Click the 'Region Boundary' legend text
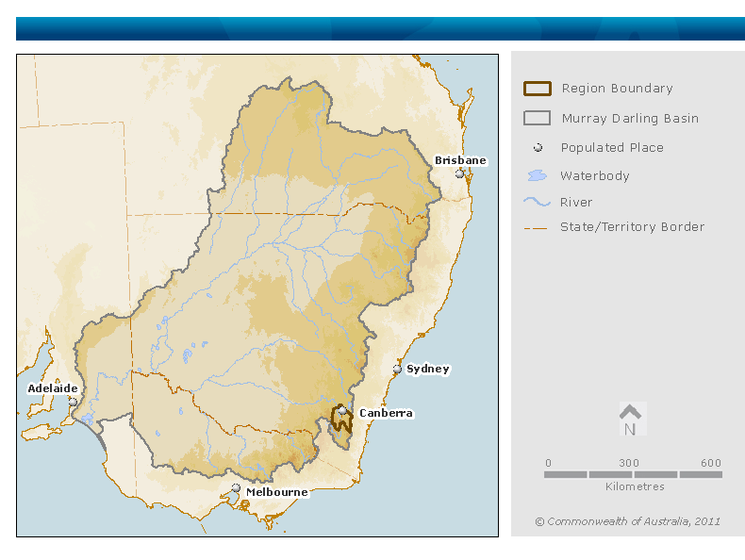This screenshot has height=560, width=745. (617, 89)
